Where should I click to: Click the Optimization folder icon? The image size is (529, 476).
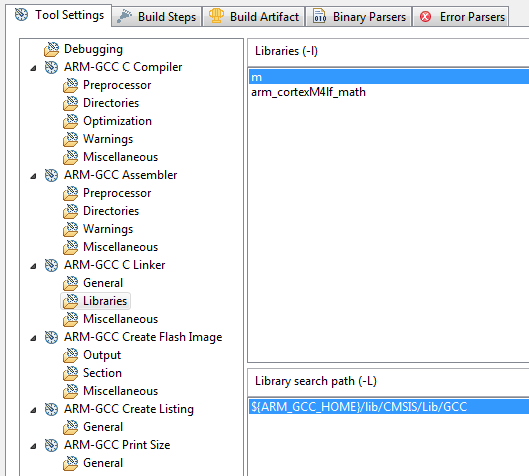tap(71, 121)
